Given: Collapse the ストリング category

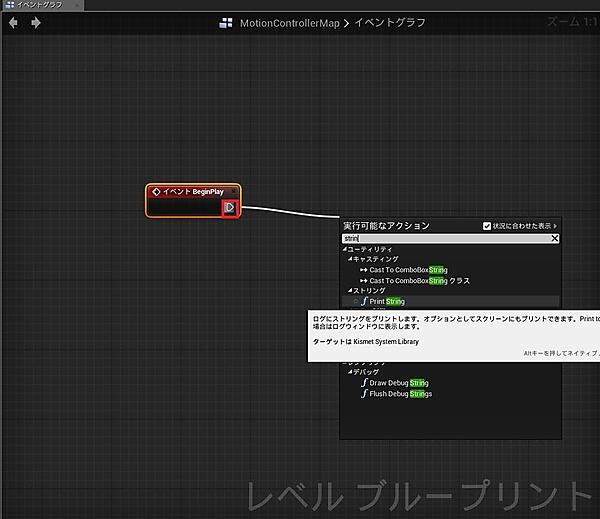Looking at the screenshot, I should pyautogui.click(x=350, y=291).
